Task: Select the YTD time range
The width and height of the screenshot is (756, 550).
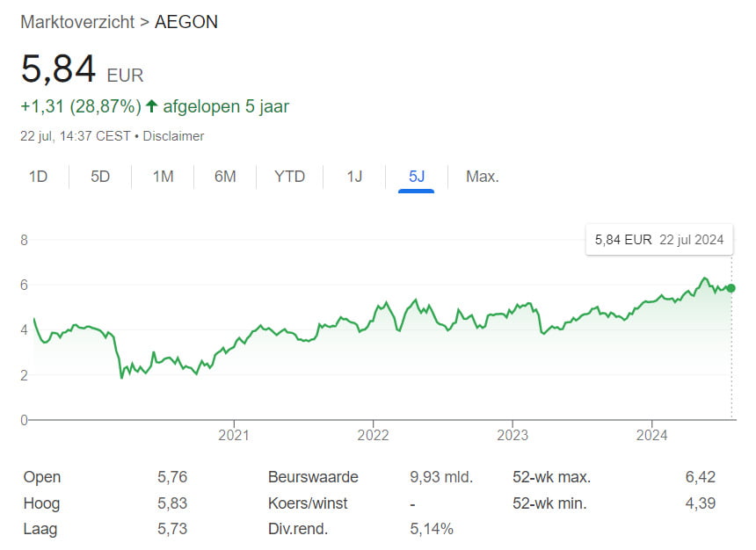Action: [x=289, y=177]
